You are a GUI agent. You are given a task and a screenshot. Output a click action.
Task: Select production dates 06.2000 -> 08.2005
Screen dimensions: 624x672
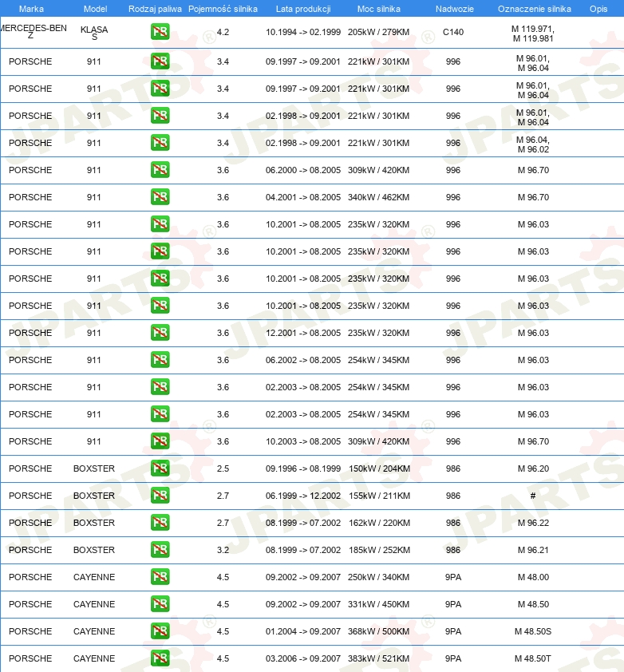(x=303, y=170)
